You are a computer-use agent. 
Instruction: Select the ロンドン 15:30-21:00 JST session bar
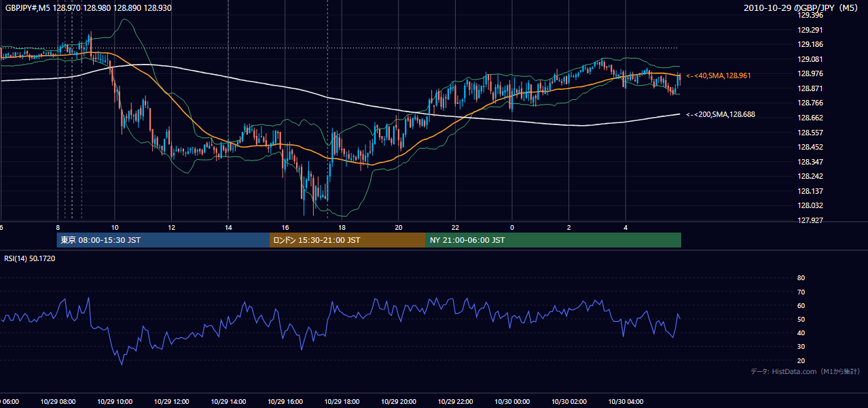point(348,240)
